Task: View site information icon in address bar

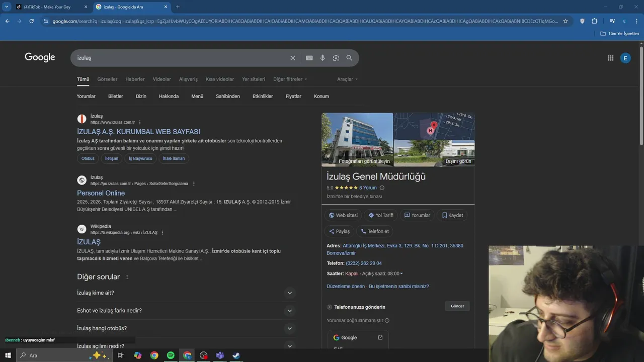Action: tap(46, 21)
